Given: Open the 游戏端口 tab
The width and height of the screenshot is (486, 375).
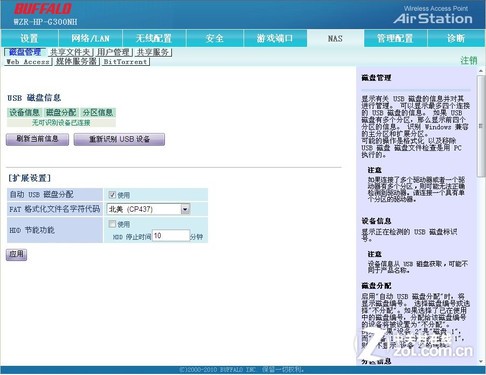Looking at the screenshot, I should tap(275, 38).
